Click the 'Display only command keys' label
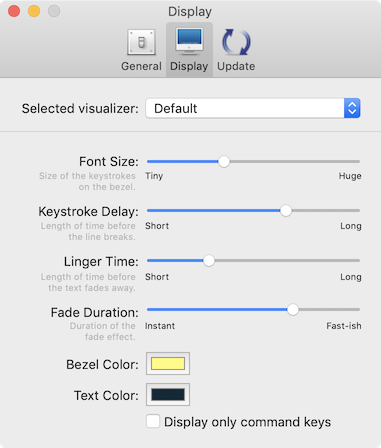The height and width of the screenshot is (448, 381). pos(247,422)
